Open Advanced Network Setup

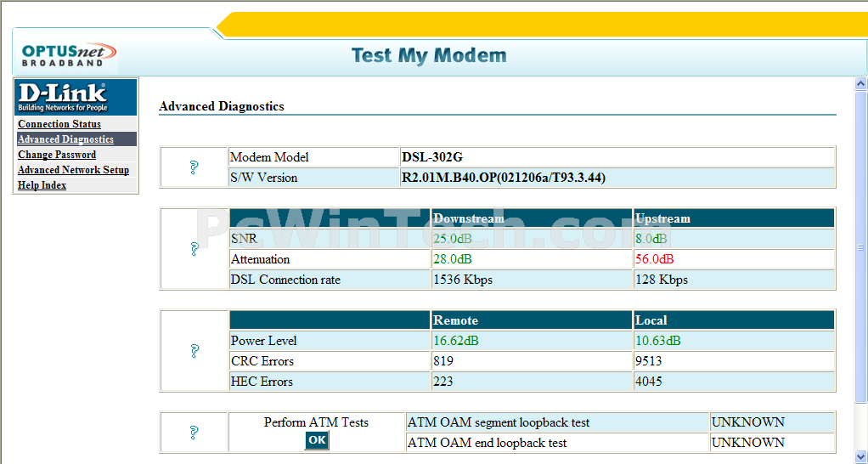pos(73,170)
